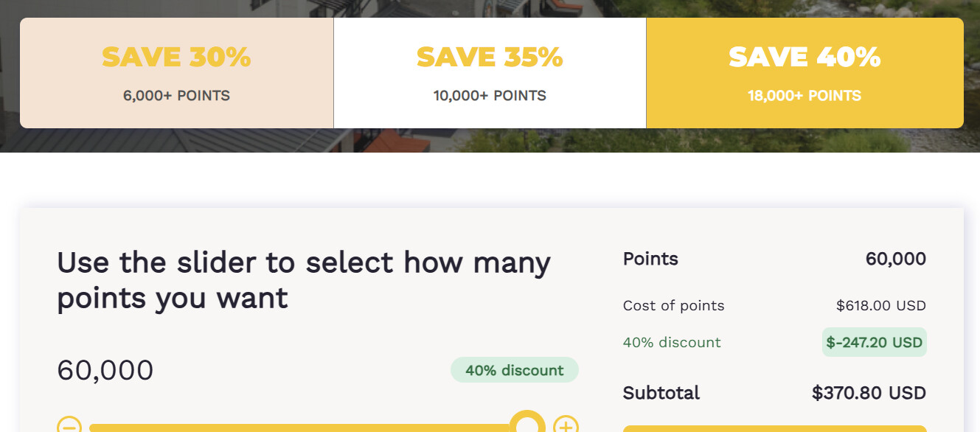Screen dimensions: 980x432
Task: Click the $618.00 USD cost value
Action: pos(880,305)
